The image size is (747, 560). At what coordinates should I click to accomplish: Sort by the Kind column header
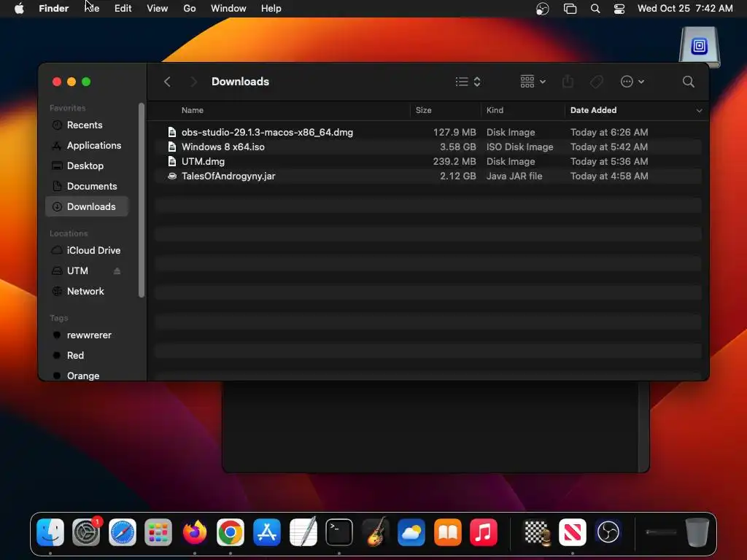(495, 110)
